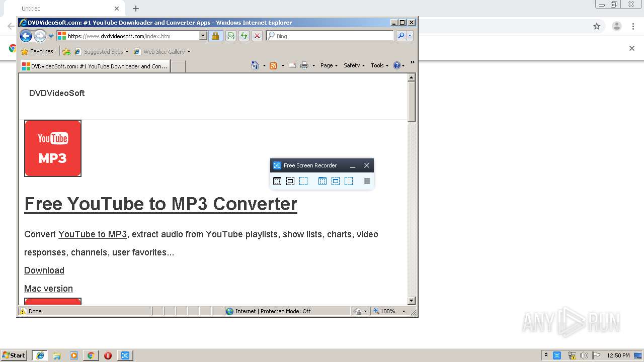Viewport: 644px width, 362px height.
Task: Open Opera from taskbar
Action: coord(108,355)
